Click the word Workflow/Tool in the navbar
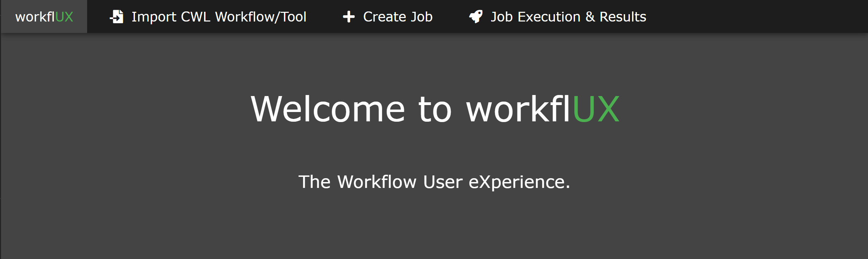 point(261,17)
